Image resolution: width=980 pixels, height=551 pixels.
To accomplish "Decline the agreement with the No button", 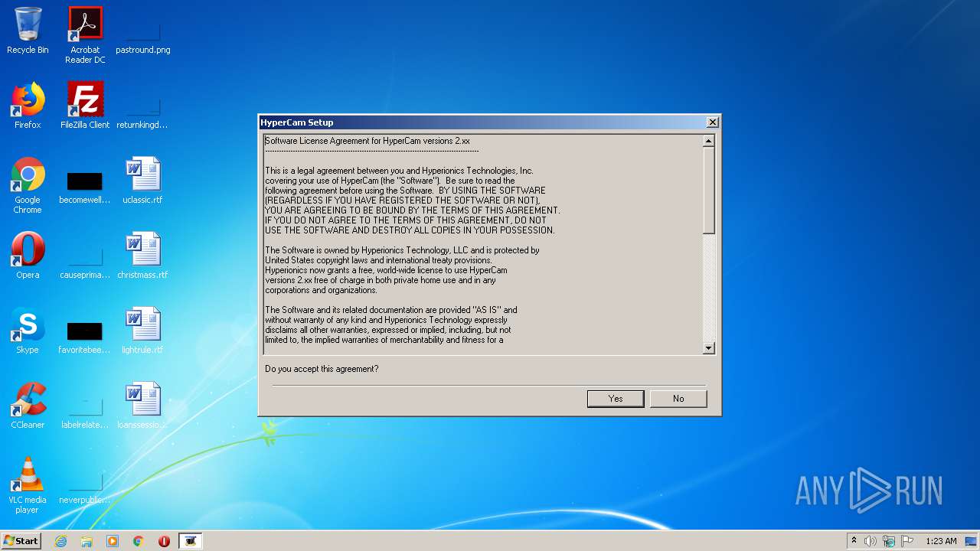I will (678, 399).
